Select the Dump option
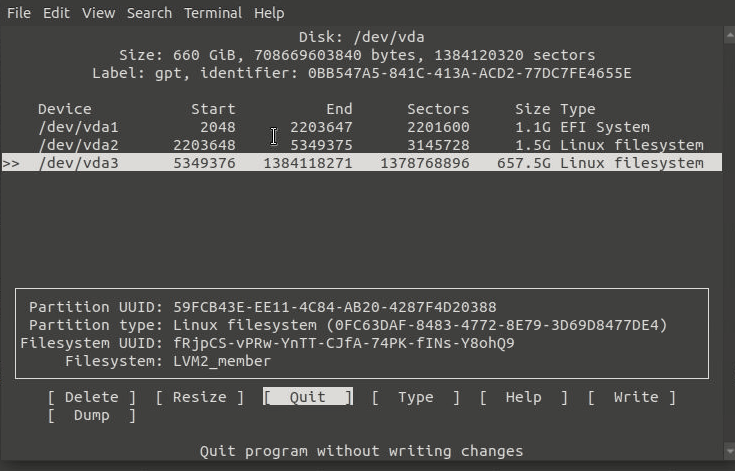Image resolution: width=735 pixels, height=471 pixels. (x=91, y=415)
